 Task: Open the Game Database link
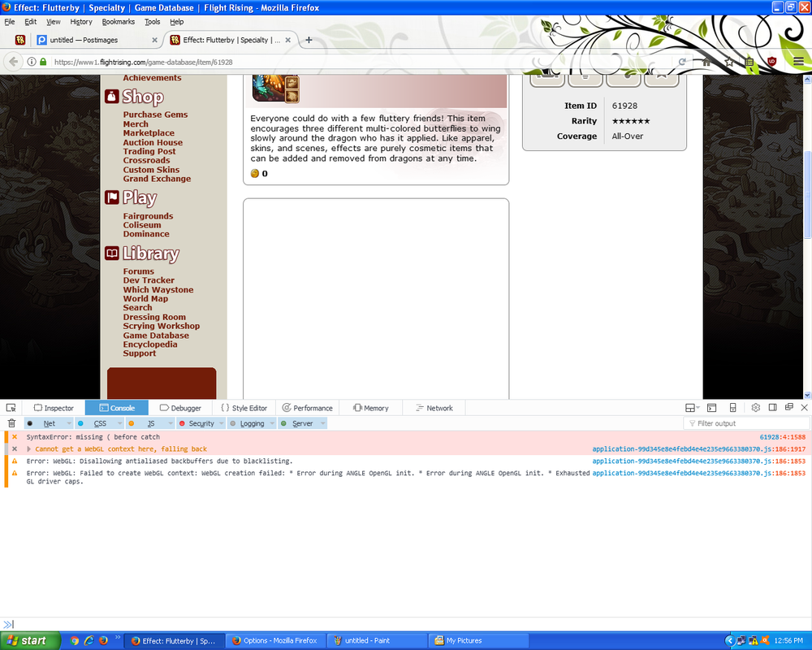click(x=156, y=336)
